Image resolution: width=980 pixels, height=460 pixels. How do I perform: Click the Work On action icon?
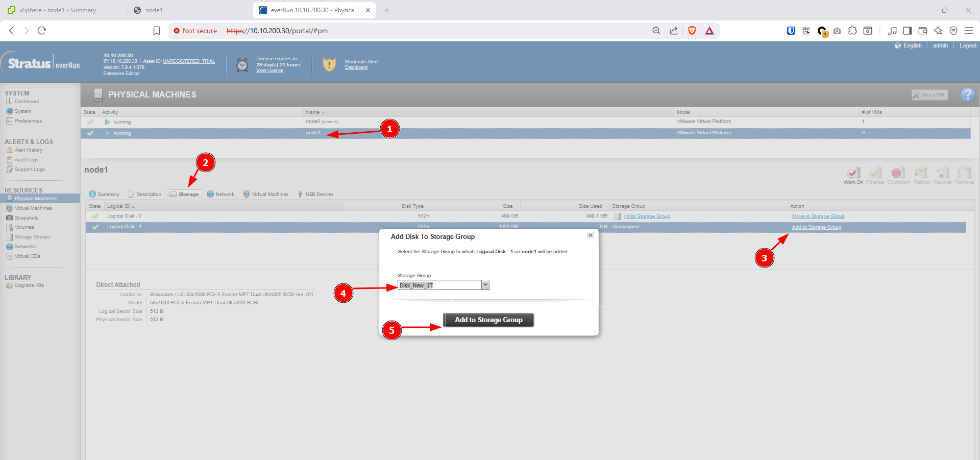coord(853,174)
